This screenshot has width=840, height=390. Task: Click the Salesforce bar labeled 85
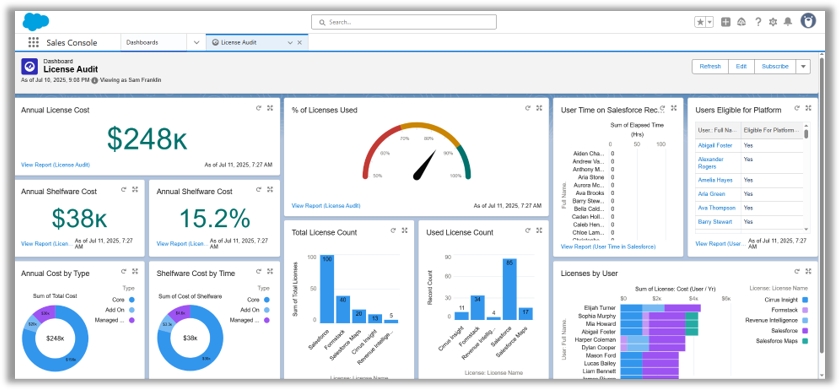[x=510, y=289]
